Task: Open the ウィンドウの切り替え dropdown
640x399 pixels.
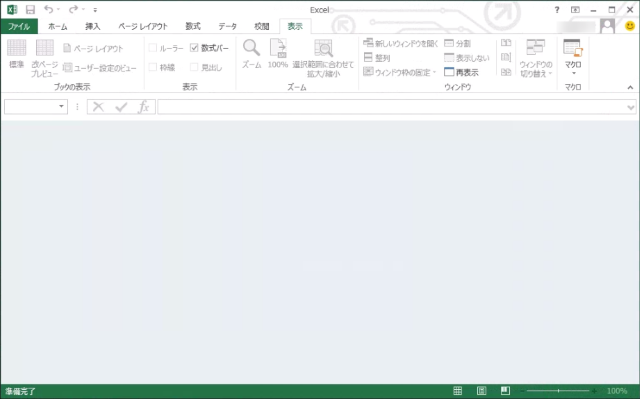Action: [536, 58]
